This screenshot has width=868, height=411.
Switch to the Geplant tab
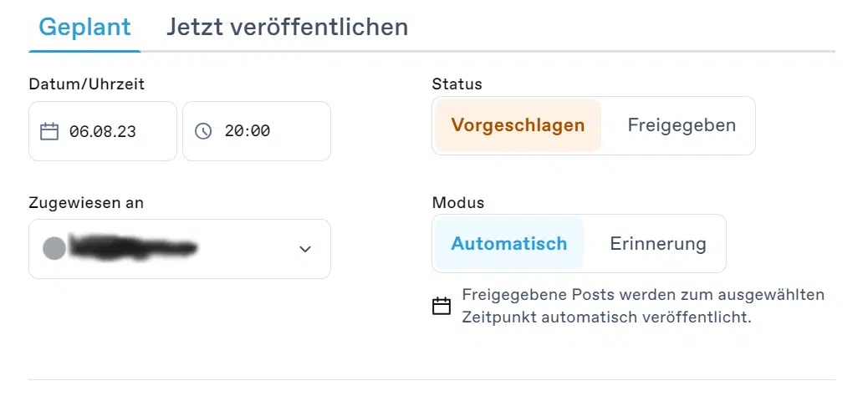[84, 27]
